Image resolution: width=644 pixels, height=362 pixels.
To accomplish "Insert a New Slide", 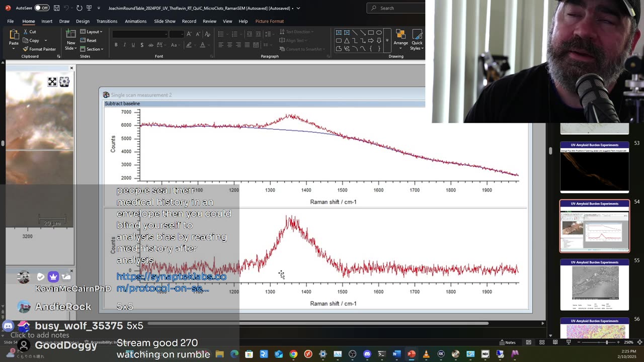I will [x=71, y=39].
